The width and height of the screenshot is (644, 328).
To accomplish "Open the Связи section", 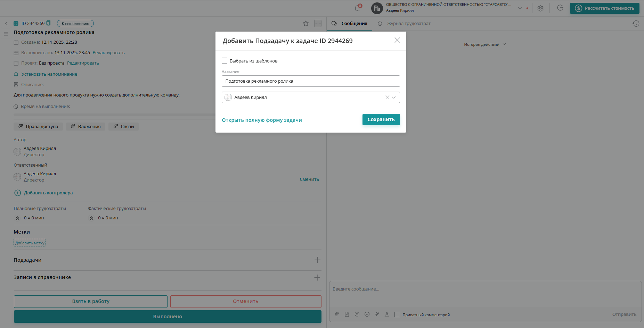I will click(123, 126).
